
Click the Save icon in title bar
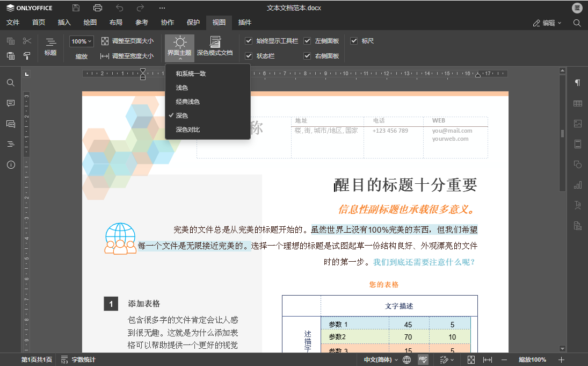click(76, 8)
